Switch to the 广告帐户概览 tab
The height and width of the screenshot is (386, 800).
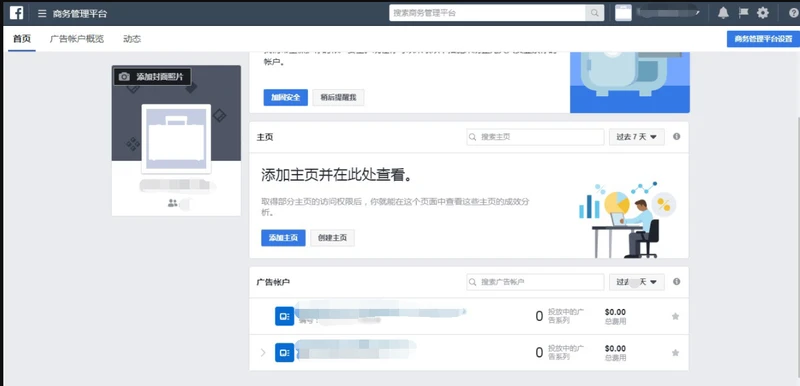77,39
